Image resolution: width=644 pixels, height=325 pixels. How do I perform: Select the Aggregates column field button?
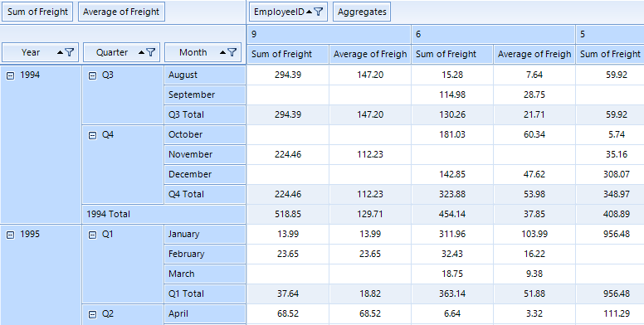[362, 12]
